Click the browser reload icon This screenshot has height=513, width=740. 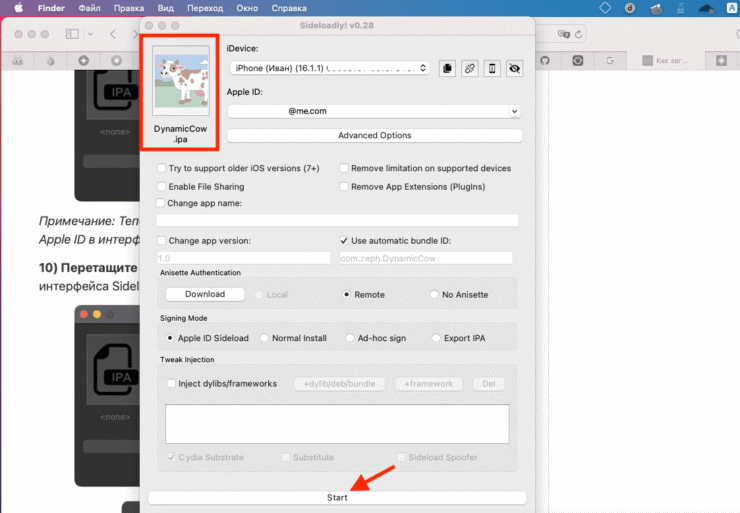coord(579,34)
